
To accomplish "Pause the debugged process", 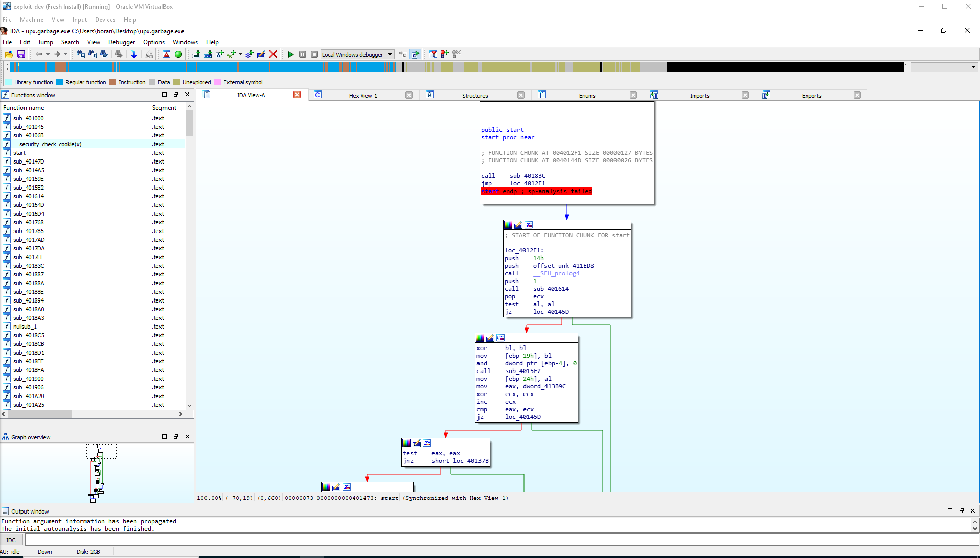I will 303,54.
